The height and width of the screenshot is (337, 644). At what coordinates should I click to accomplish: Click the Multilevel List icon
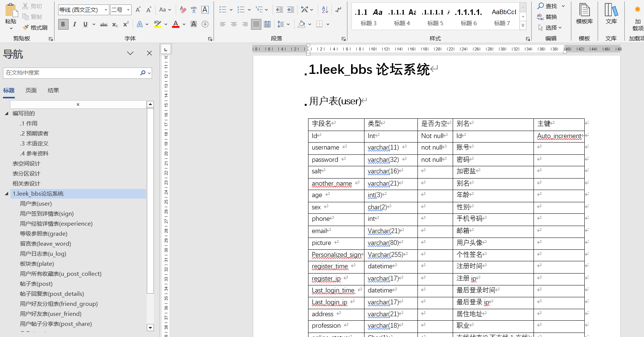point(259,10)
